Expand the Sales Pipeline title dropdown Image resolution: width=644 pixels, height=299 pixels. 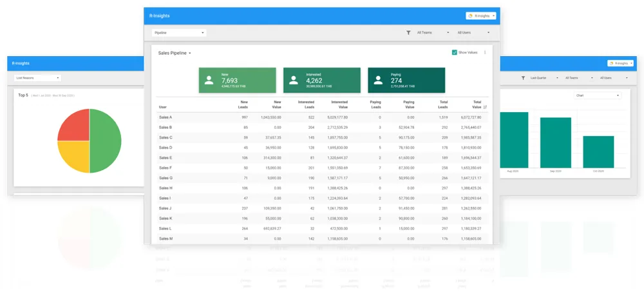(x=175, y=53)
